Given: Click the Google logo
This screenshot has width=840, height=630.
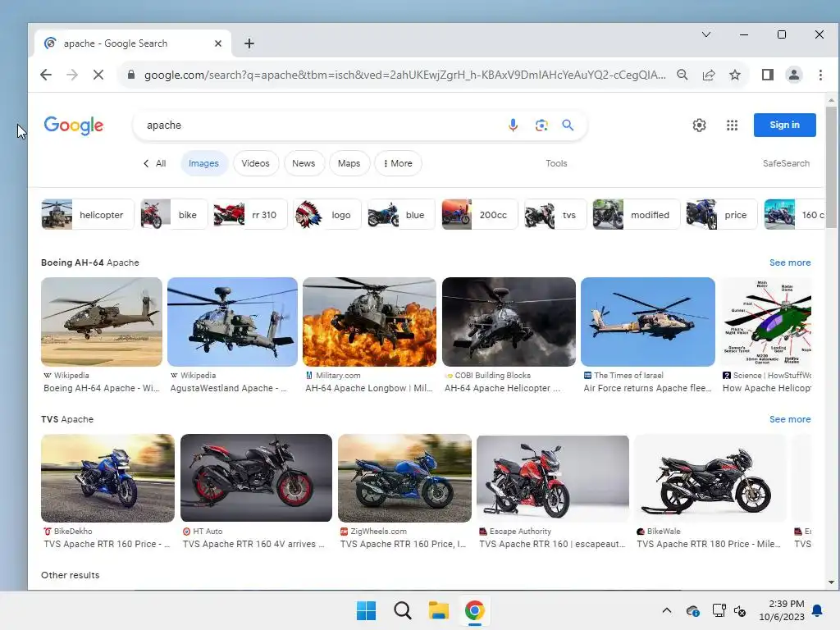Looking at the screenshot, I should click(73, 126).
